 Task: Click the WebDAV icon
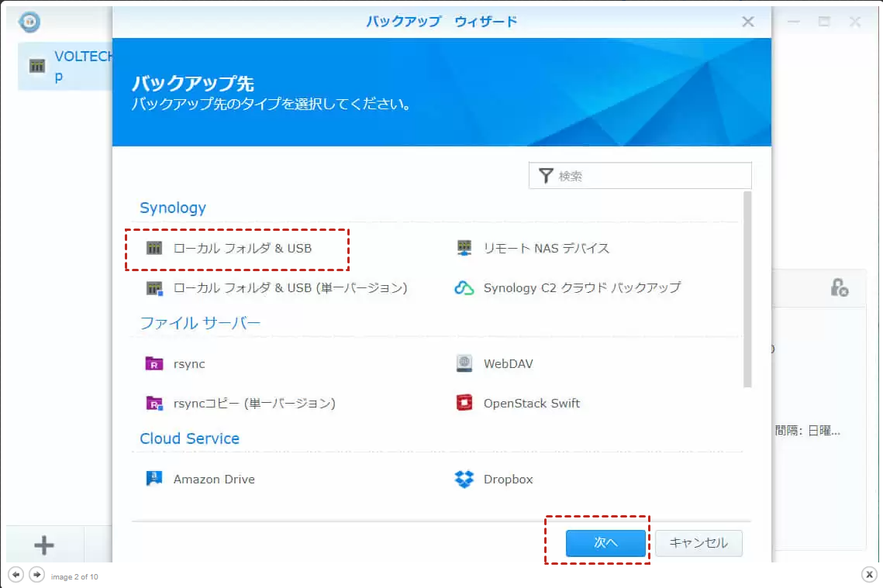pos(464,363)
